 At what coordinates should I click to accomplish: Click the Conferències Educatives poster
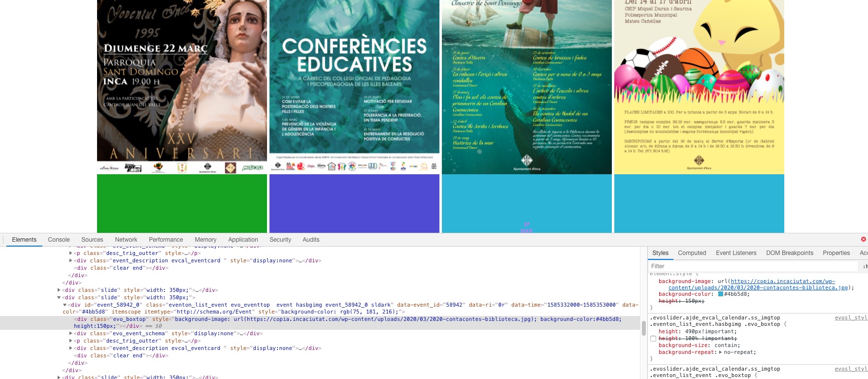coord(354,86)
